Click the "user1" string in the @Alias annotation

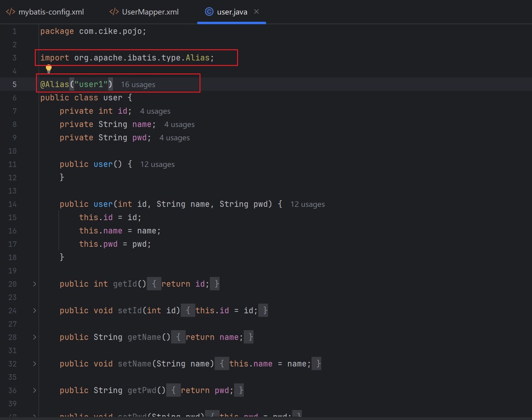91,84
